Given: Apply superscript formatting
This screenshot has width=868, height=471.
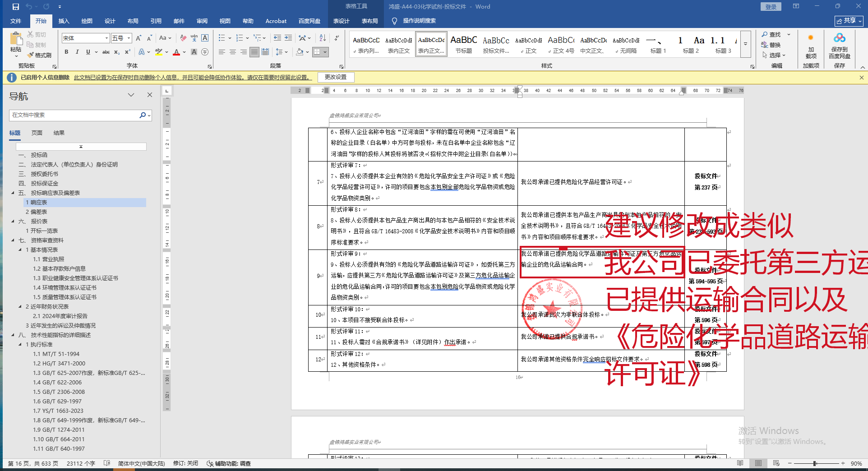Looking at the screenshot, I should [x=128, y=52].
